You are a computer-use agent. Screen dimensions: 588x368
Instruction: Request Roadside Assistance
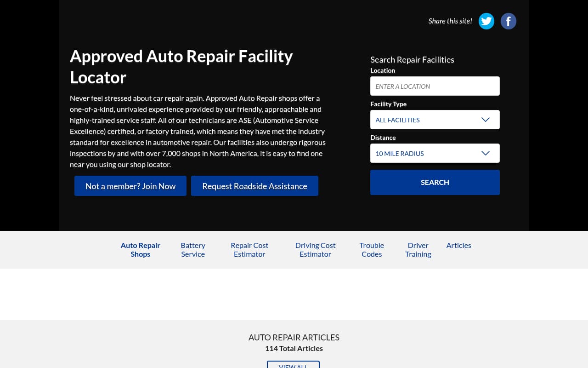coord(254,185)
